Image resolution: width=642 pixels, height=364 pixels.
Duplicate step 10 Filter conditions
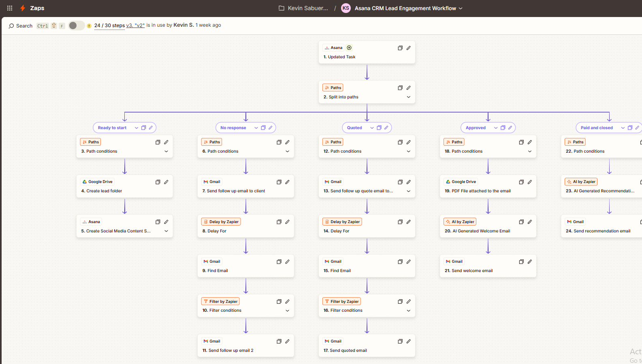[279, 302]
